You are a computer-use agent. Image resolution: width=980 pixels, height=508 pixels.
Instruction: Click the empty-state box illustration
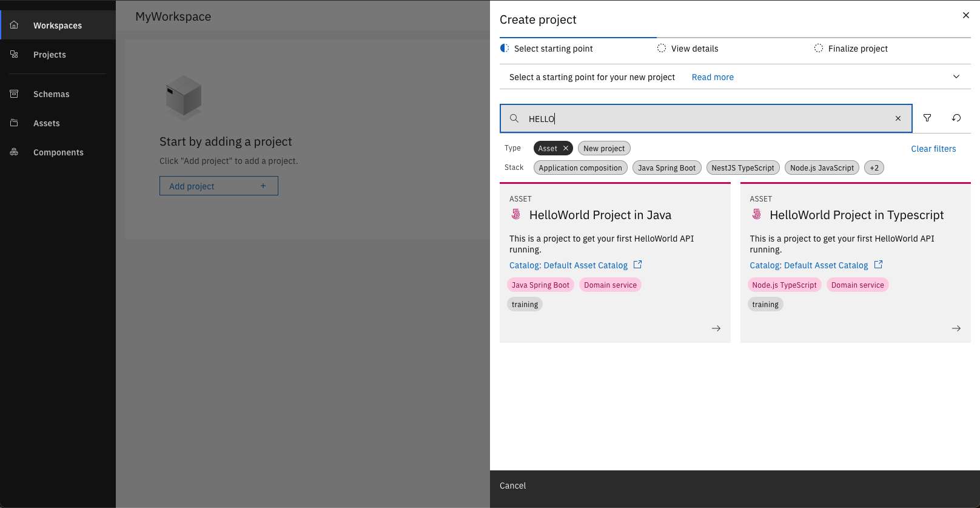point(184,97)
